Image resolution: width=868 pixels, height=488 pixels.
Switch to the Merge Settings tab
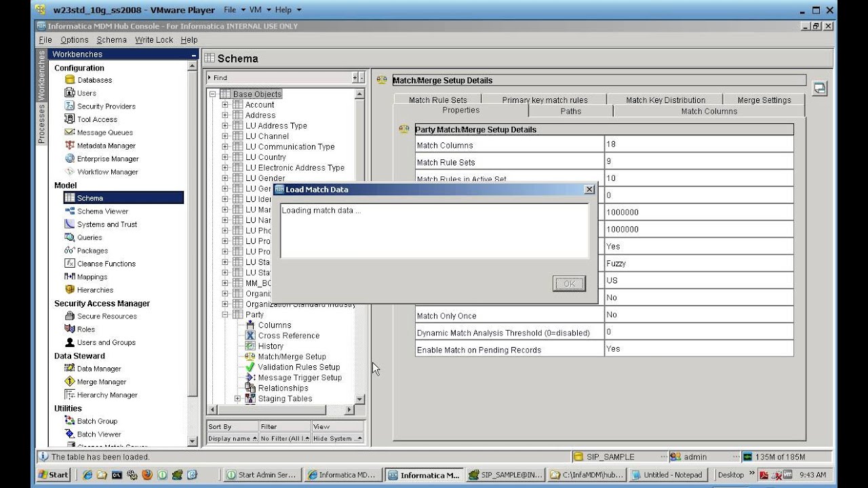point(764,100)
